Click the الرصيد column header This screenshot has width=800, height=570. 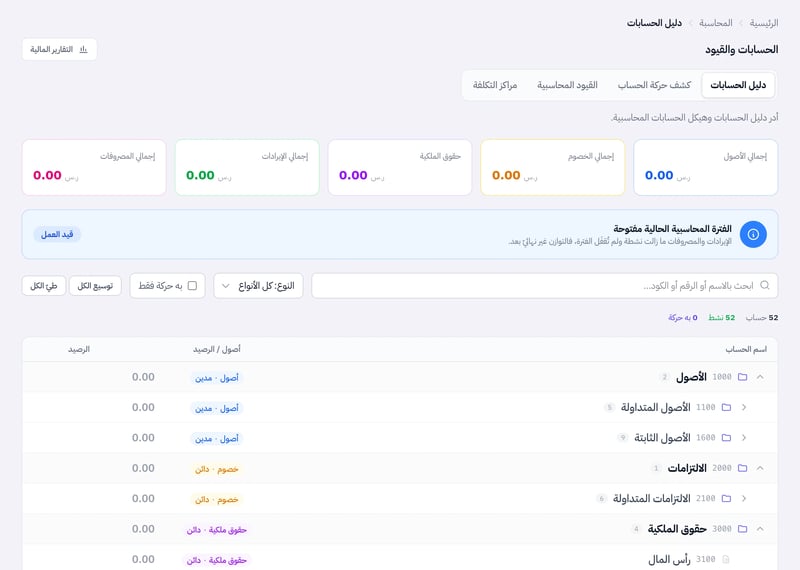point(79,349)
